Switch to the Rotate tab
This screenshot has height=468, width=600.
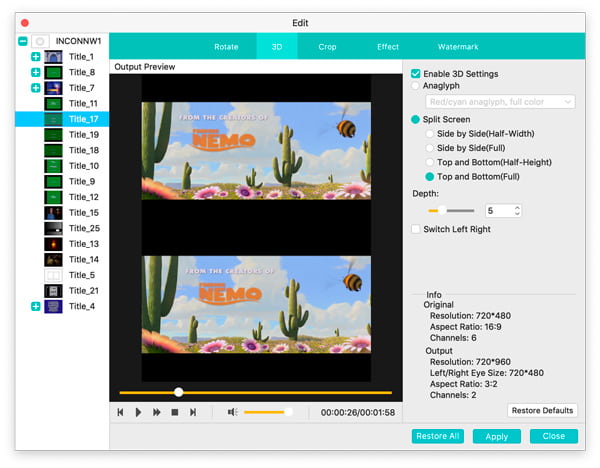[226, 47]
